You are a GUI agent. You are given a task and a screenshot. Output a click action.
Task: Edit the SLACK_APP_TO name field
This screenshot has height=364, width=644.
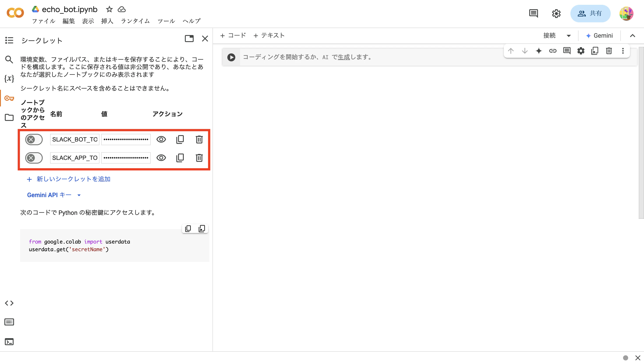click(75, 158)
